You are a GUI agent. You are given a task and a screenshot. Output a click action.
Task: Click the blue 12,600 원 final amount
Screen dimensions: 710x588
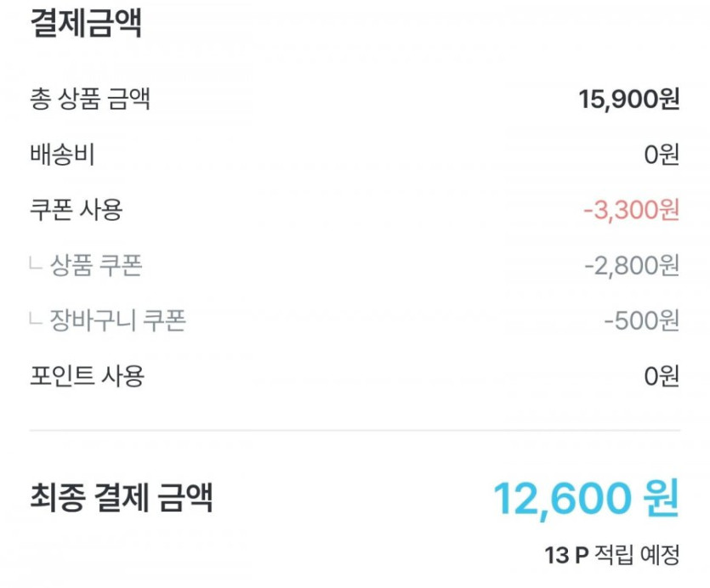[x=586, y=498]
